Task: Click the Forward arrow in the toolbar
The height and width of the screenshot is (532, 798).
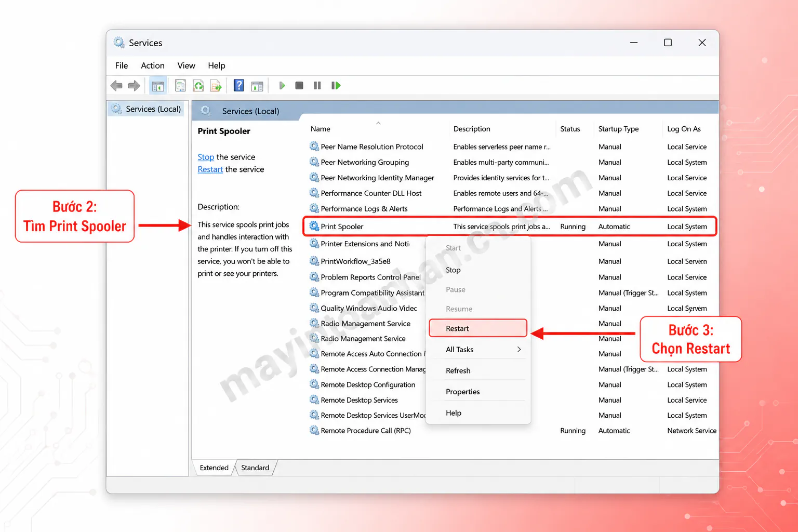Action: [x=134, y=86]
